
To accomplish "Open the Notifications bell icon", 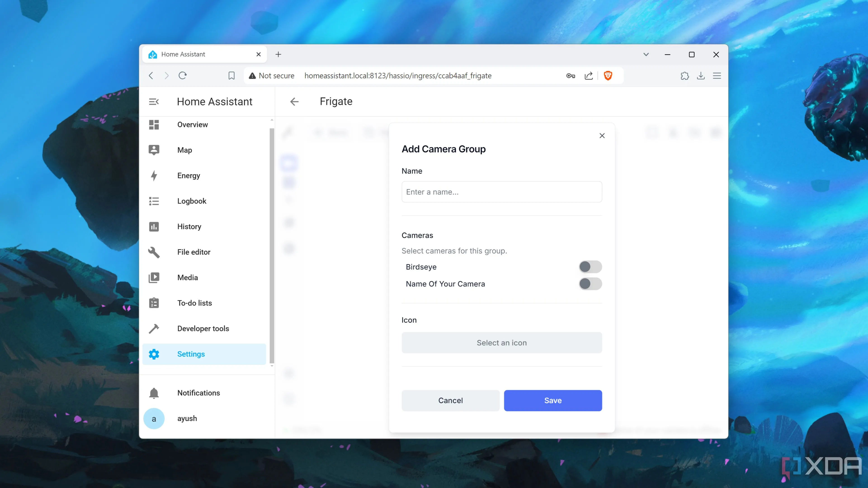I will [x=154, y=393].
